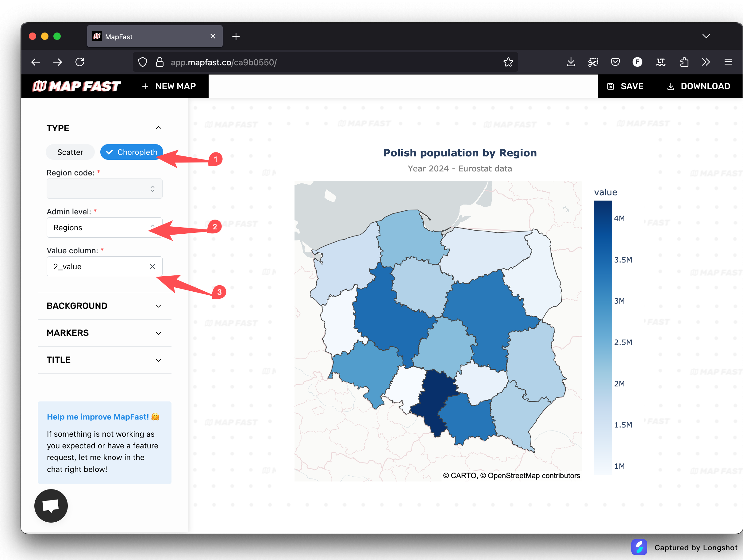Go back in browser history
Image resolution: width=743 pixels, height=560 pixels.
(x=36, y=62)
